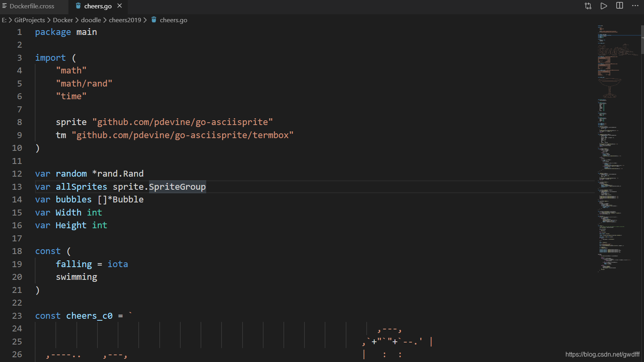Click the 'iota' keyword on line 19
The image size is (644, 362).
point(118,264)
